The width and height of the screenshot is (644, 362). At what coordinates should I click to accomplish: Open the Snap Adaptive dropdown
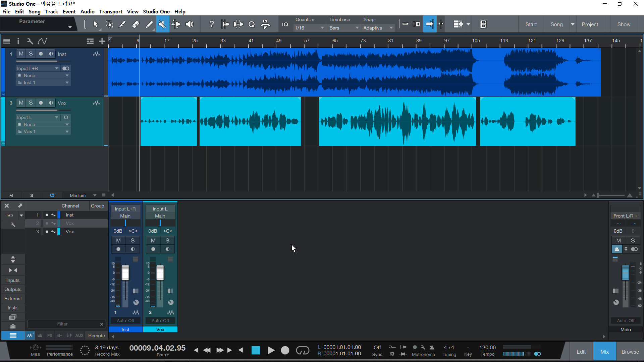coord(378,28)
